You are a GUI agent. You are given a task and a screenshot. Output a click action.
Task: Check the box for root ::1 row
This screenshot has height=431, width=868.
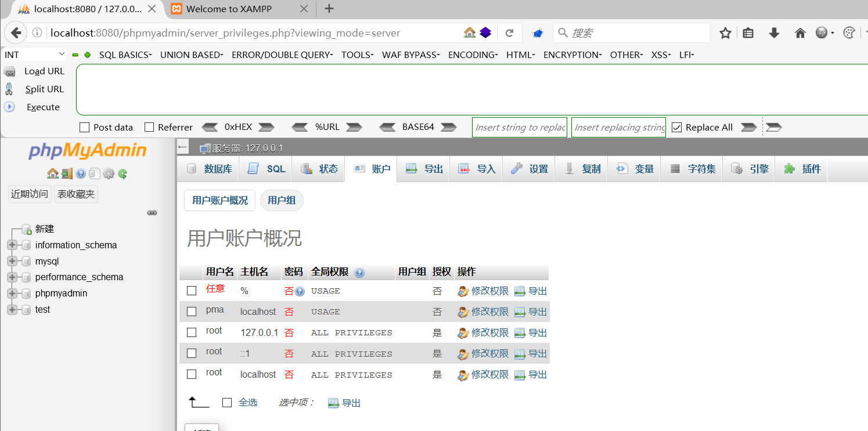192,353
